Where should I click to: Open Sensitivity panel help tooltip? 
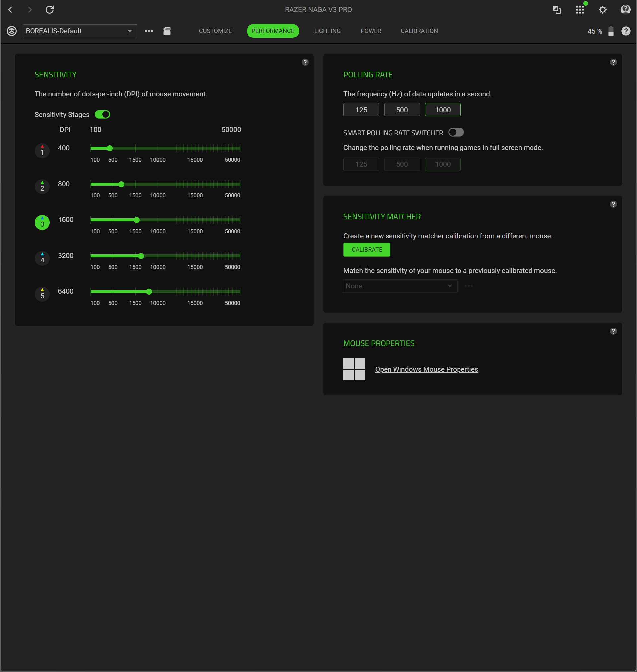click(x=305, y=62)
